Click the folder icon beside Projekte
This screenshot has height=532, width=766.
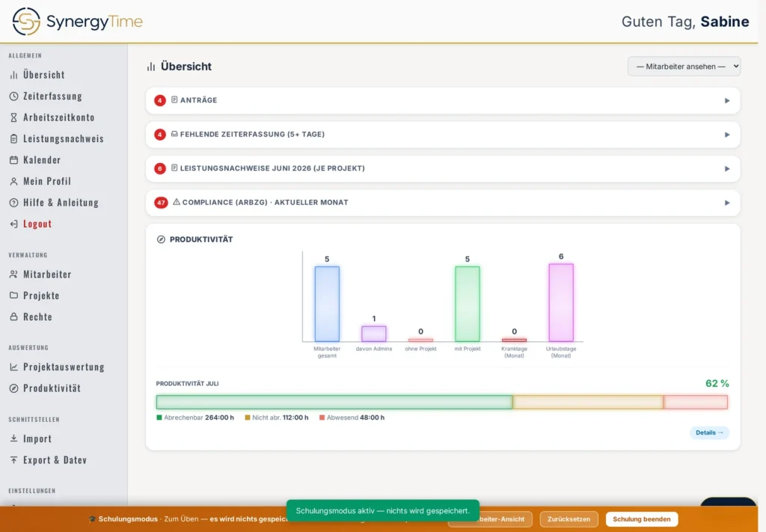(x=13, y=295)
